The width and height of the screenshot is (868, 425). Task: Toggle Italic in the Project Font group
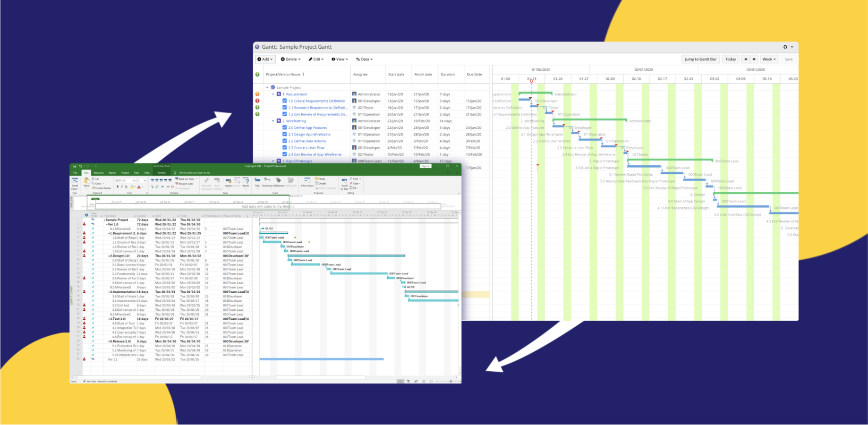122,187
